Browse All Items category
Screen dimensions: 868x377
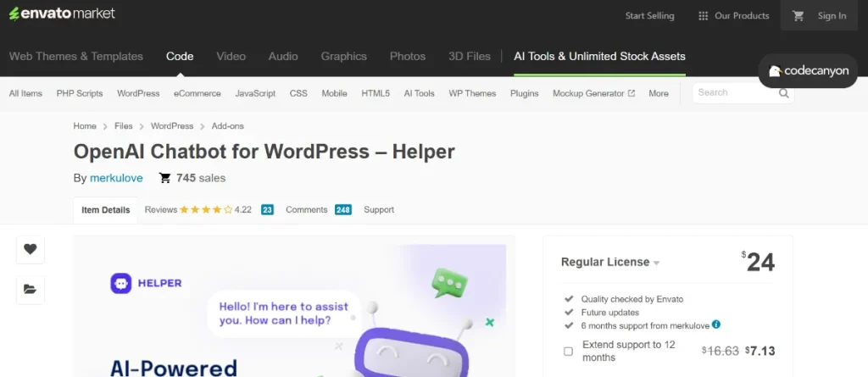(25, 93)
